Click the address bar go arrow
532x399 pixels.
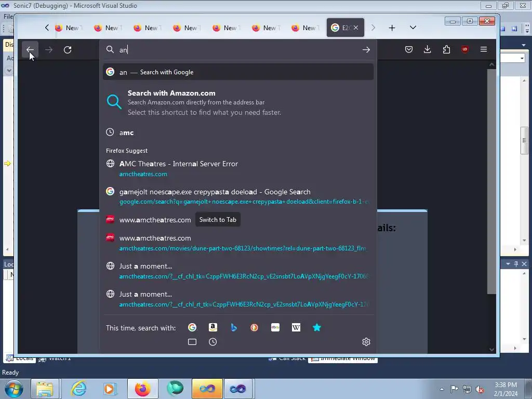[x=366, y=50]
